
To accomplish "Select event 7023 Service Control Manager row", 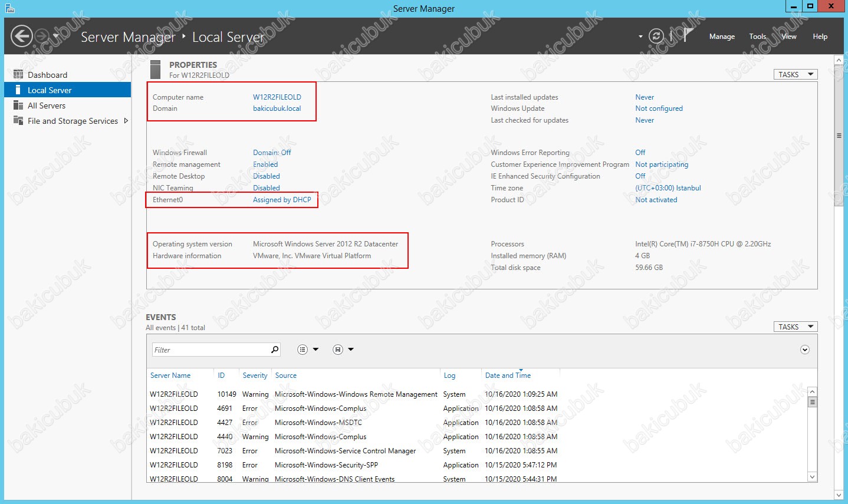I will click(476, 451).
